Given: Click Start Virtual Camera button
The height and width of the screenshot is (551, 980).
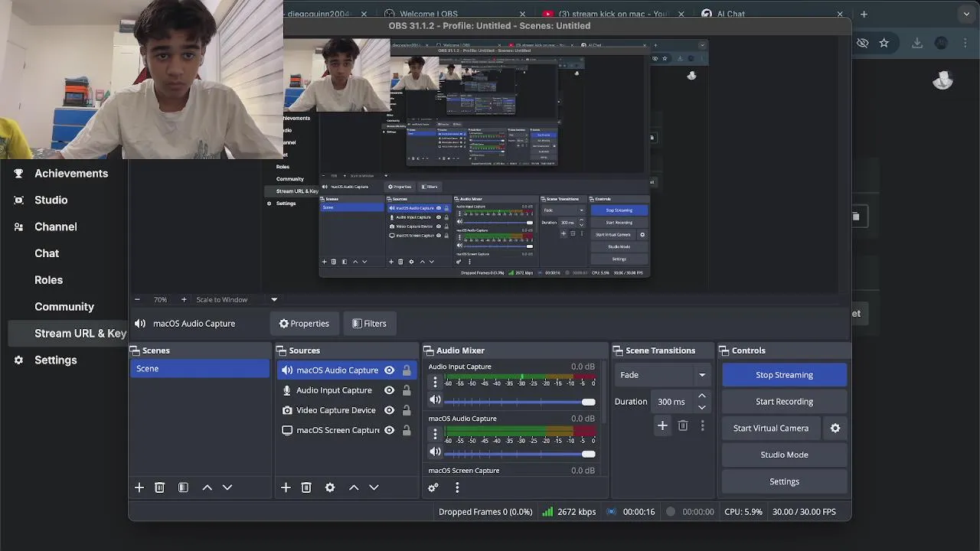Looking at the screenshot, I should [x=771, y=428].
